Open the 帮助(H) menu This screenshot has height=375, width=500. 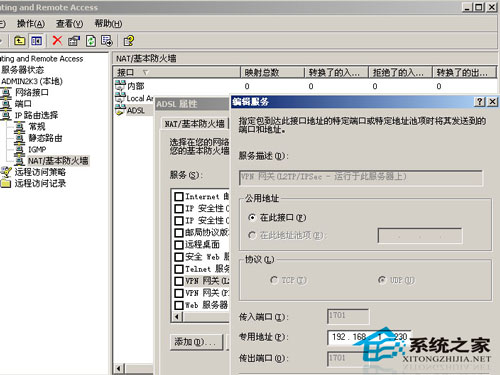108,24
